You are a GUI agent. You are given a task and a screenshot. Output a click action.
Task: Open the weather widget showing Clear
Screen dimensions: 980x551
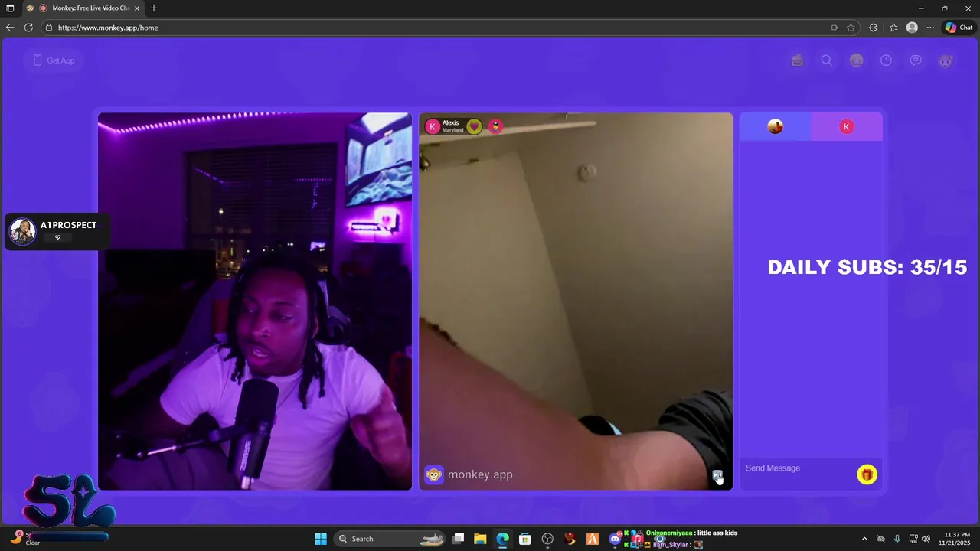tap(27, 539)
